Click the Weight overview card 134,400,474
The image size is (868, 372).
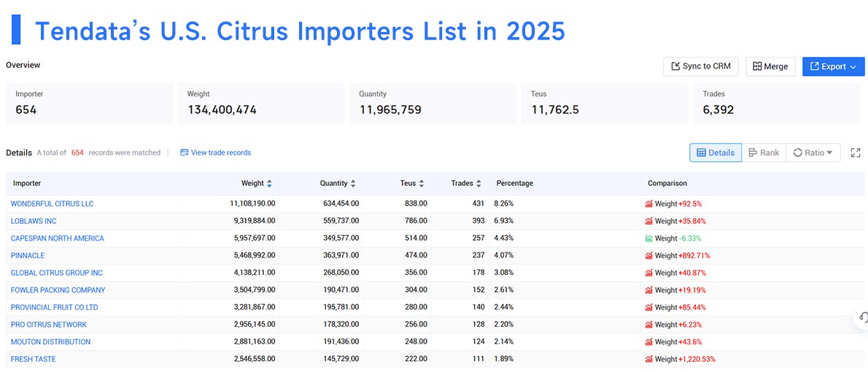click(260, 104)
